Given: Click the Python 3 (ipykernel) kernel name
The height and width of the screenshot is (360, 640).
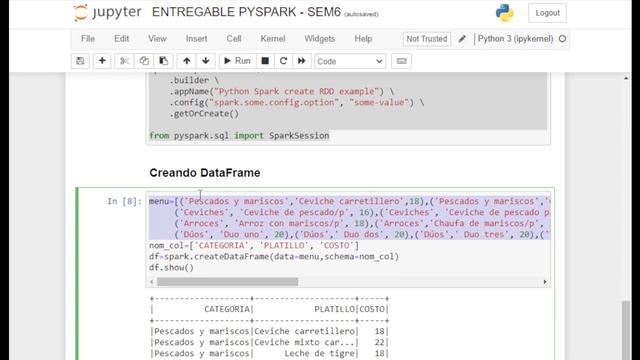Looking at the screenshot, I should tap(516, 39).
